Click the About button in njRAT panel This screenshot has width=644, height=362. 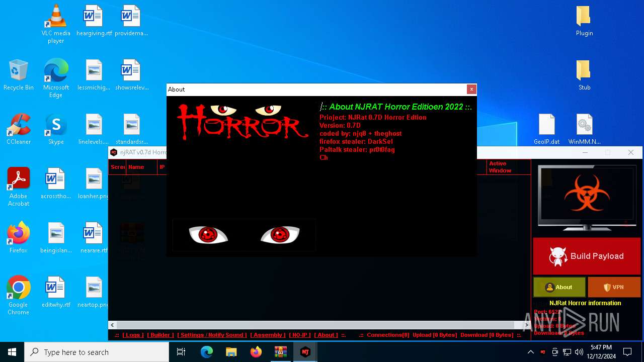point(559,287)
